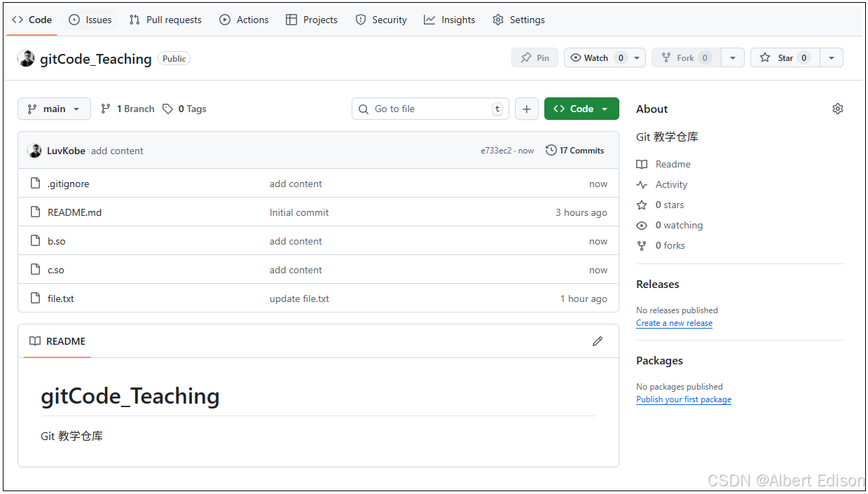868x494 pixels.
Task: Open the Releases heading link
Action: [x=658, y=284]
